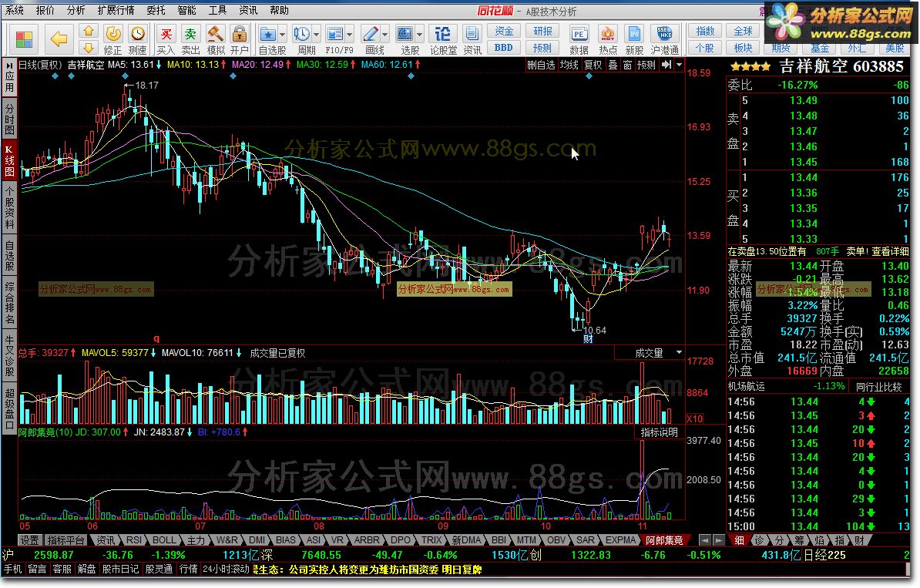Open the 扩展行情 menu
The width and height of the screenshot is (920, 588).
click(116, 10)
